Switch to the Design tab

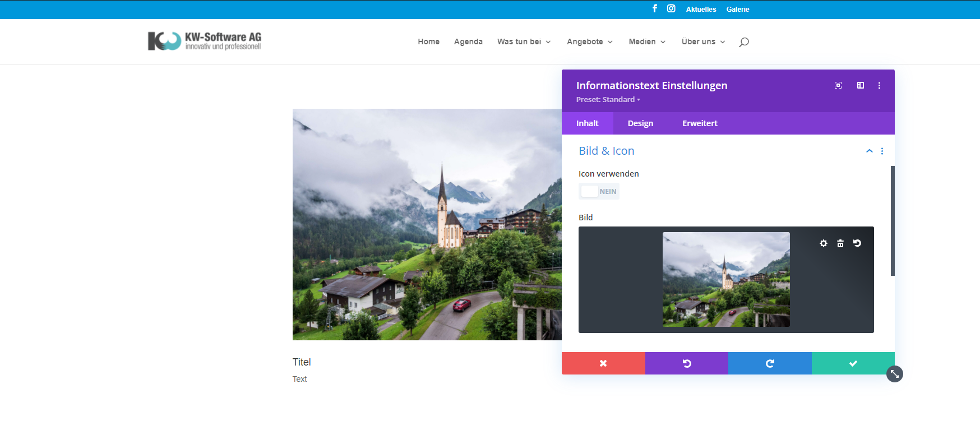(x=640, y=123)
